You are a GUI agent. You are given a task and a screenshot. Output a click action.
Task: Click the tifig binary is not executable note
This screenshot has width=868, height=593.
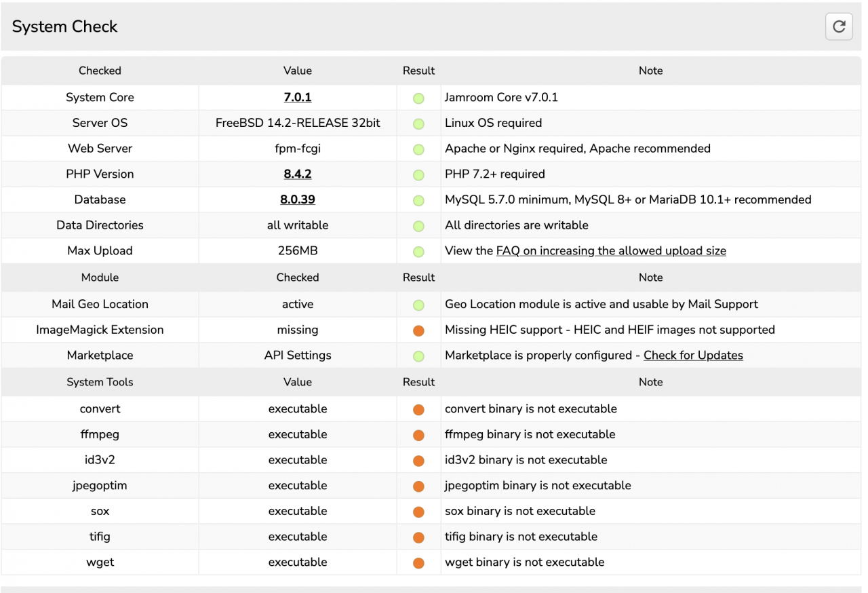[521, 536]
